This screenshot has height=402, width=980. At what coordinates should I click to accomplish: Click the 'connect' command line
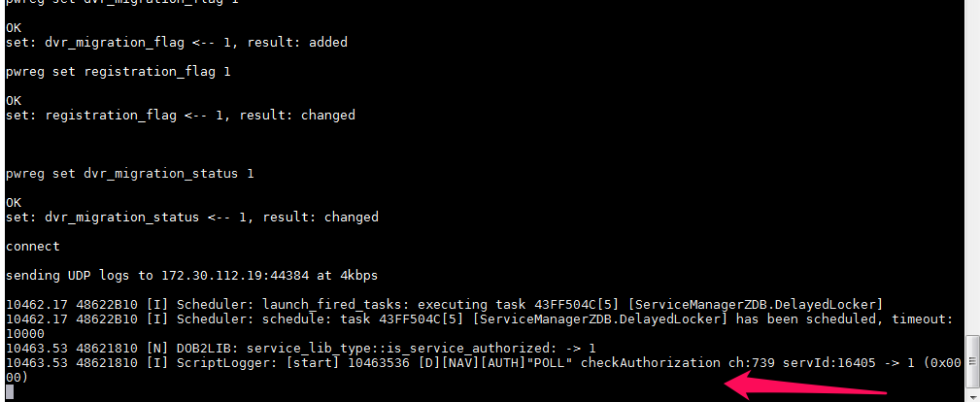(x=32, y=247)
